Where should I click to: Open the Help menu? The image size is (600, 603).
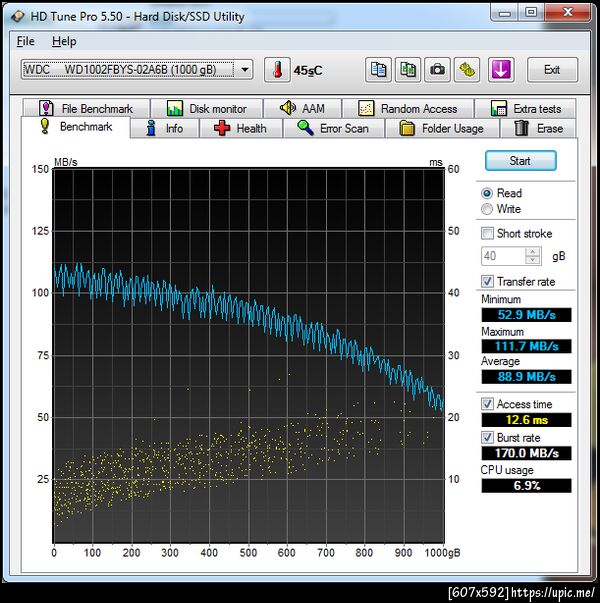coord(64,41)
